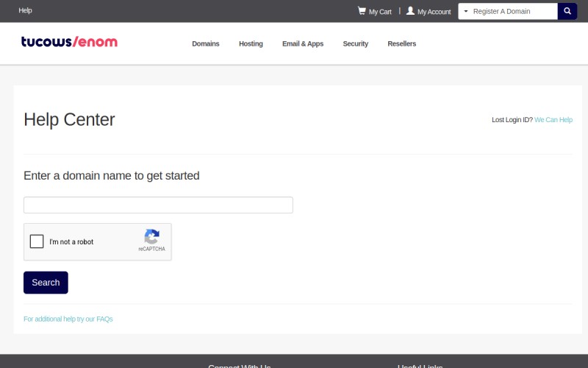Open My Account link
The image size is (588, 368).
(x=434, y=12)
